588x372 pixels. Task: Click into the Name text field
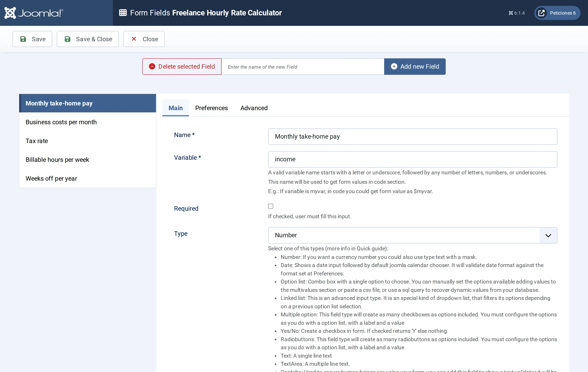413,137
